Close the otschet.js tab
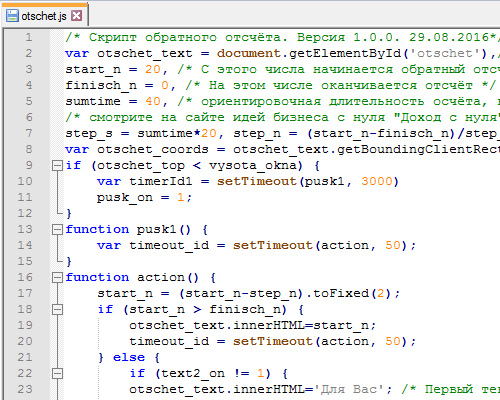Screen dimensions: 500x400 point(77,15)
